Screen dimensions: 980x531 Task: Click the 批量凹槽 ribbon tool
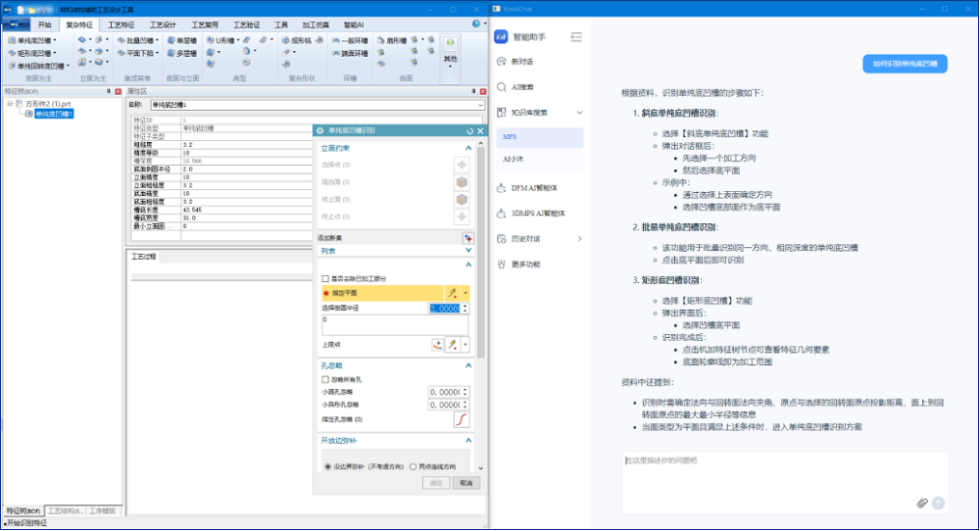pos(137,40)
